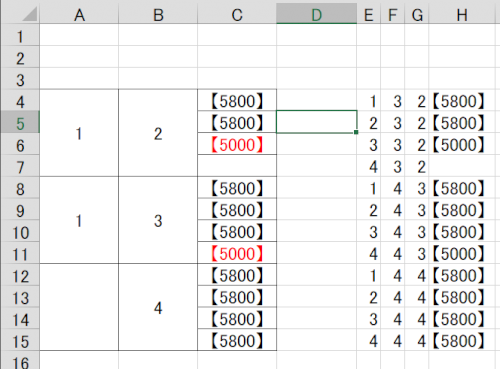Select cell E12 with value 1
Screen dimensions: 500x369
pos(368,275)
